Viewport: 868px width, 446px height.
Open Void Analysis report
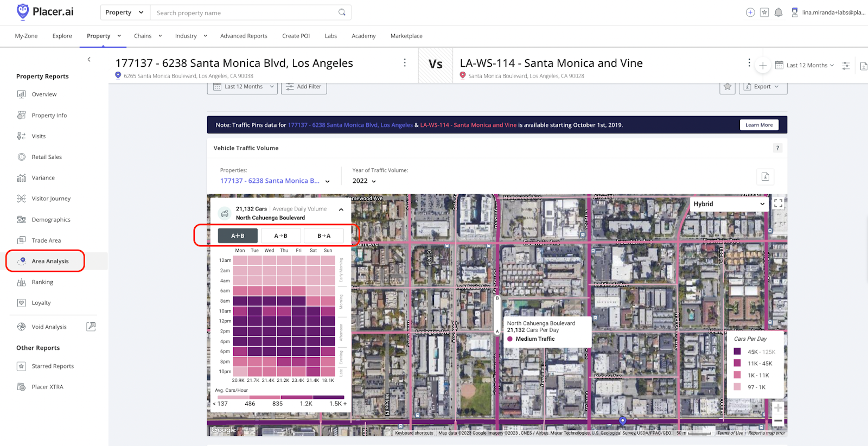tap(49, 327)
